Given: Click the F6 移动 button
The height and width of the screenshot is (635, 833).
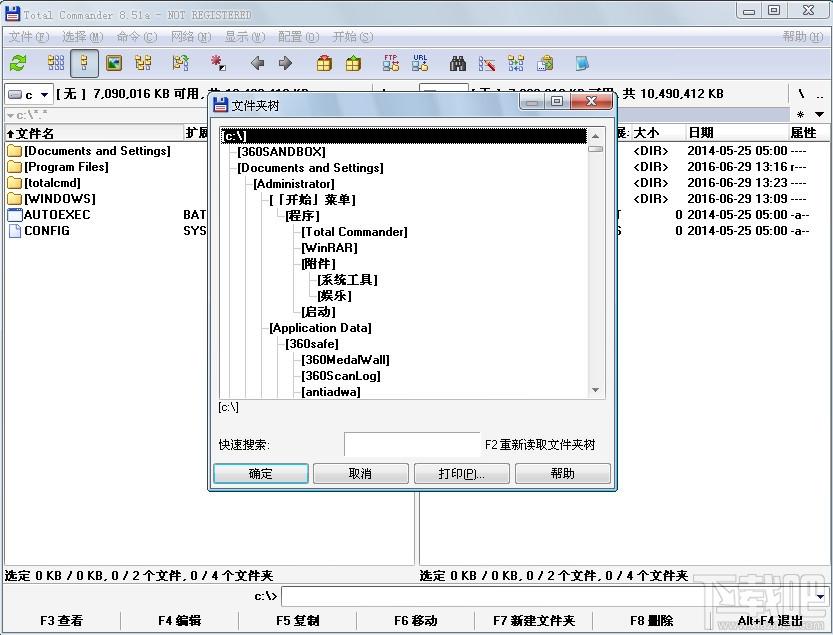Looking at the screenshot, I should [415, 621].
